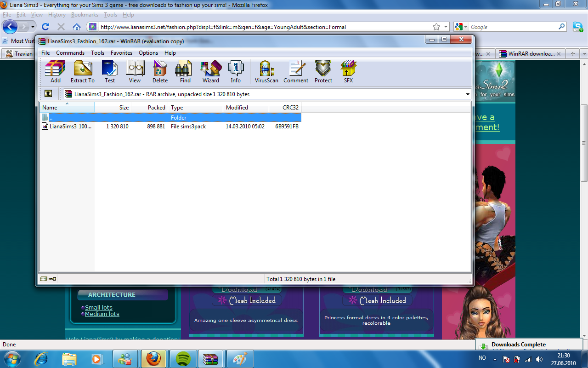
Task: Expand the WinRAR archive path dropdown
Action: (x=468, y=94)
